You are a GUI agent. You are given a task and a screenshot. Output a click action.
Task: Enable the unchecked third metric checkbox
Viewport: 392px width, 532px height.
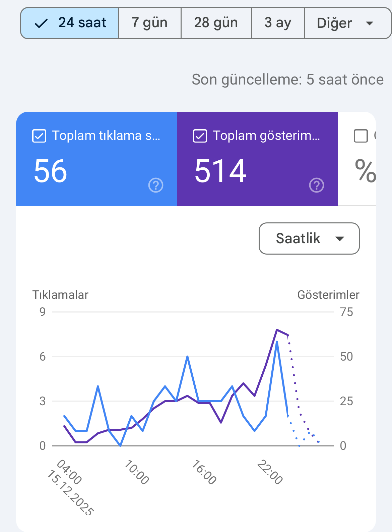click(x=361, y=136)
